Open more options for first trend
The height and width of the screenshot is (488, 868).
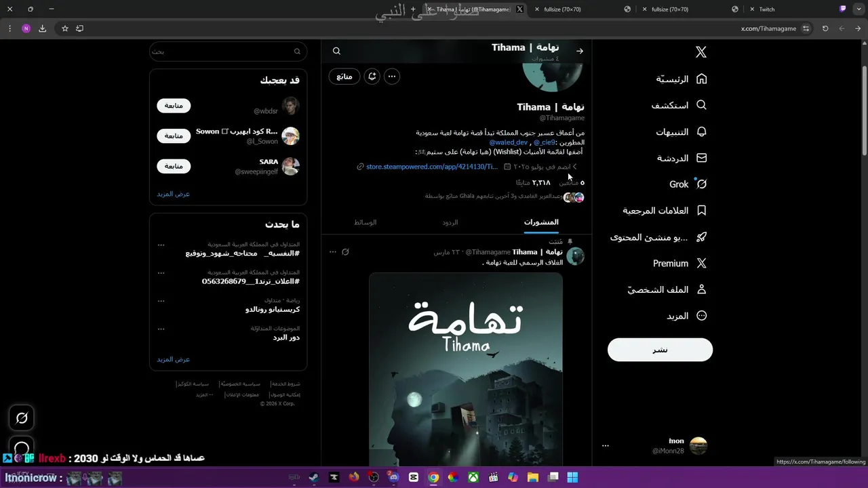coord(161,245)
